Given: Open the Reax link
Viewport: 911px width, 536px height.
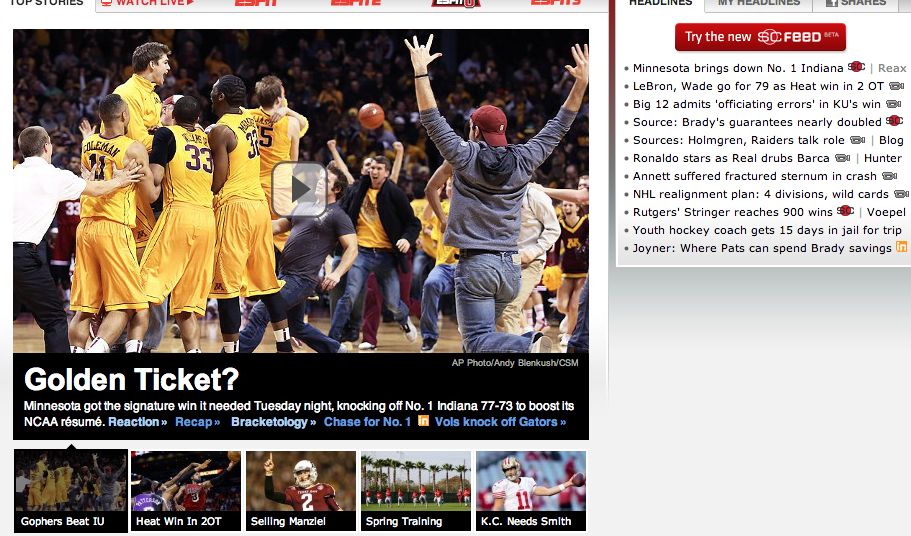Looking at the screenshot, I should [x=892, y=68].
